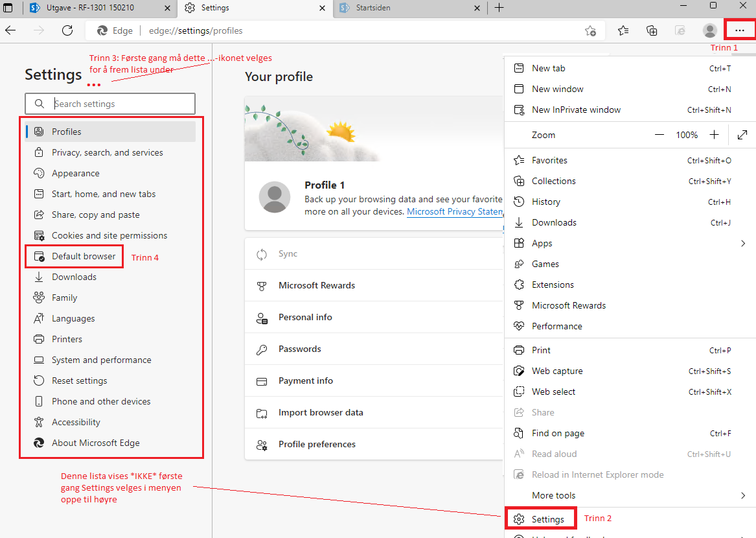Open Cookies and site permissions settings
Viewport: 756px width, 538px height.
point(110,235)
